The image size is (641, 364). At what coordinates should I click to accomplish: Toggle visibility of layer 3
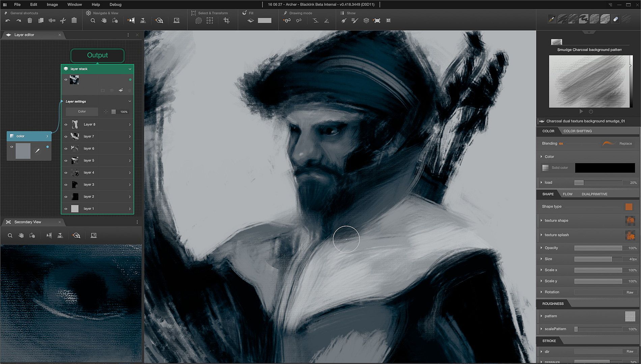click(x=66, y=185)
